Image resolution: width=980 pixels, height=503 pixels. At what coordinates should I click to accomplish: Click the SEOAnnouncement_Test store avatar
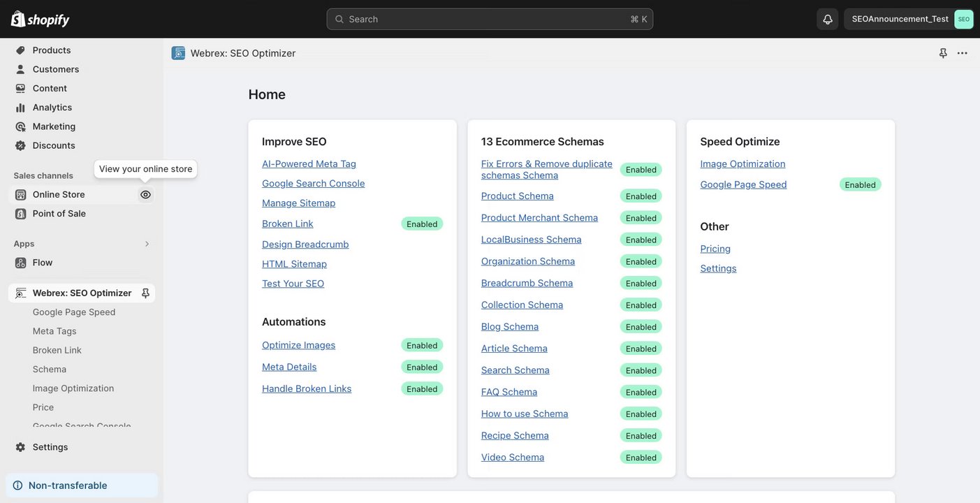[964, 19]
